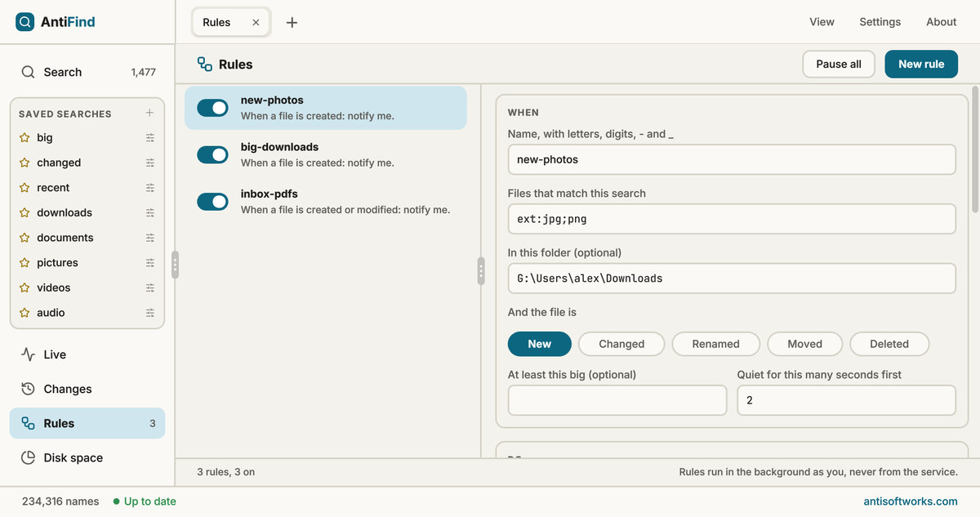The height and width of the screenshot is (517, 980).
Task: Open the edit sliders icon for audio
Action: 150,313
